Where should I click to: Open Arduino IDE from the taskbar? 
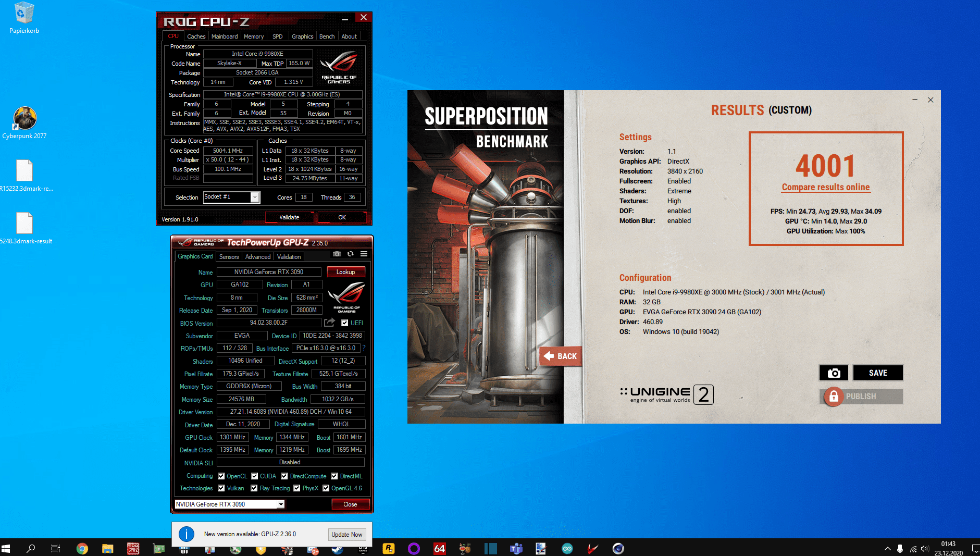[567, 548]
